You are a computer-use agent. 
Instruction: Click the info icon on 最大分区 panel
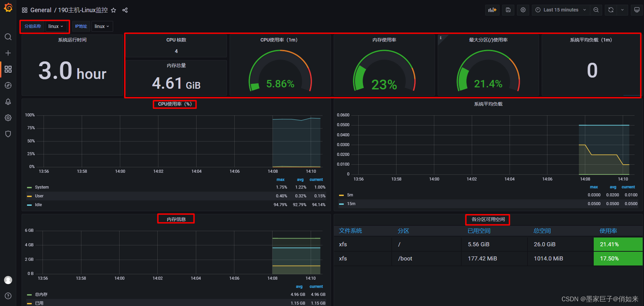[440, 38]
